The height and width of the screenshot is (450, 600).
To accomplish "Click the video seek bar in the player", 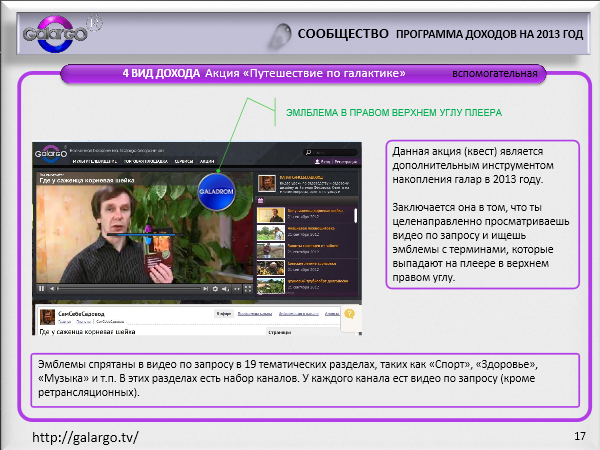I will coord(129,289).
